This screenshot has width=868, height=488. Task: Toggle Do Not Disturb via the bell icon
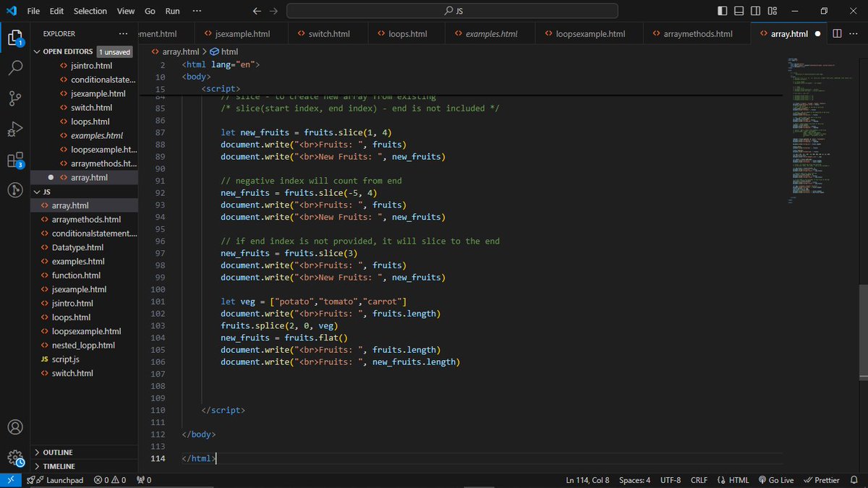point(855,479)
